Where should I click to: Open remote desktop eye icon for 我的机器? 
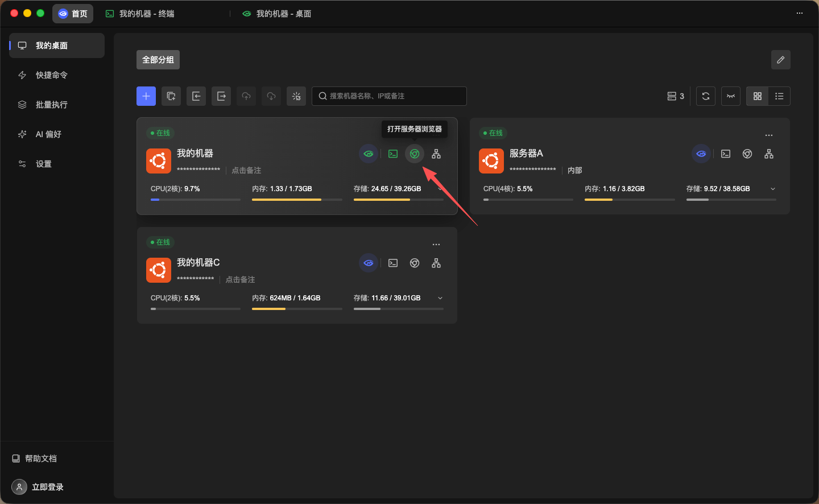tap(369, 154)
